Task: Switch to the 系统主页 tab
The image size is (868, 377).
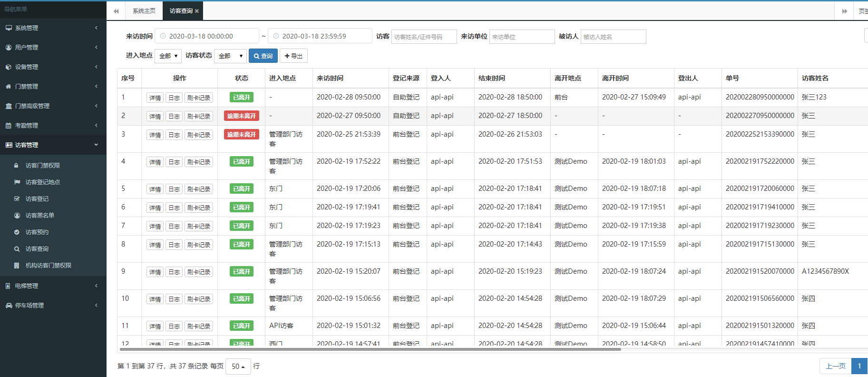Action: 144,11
